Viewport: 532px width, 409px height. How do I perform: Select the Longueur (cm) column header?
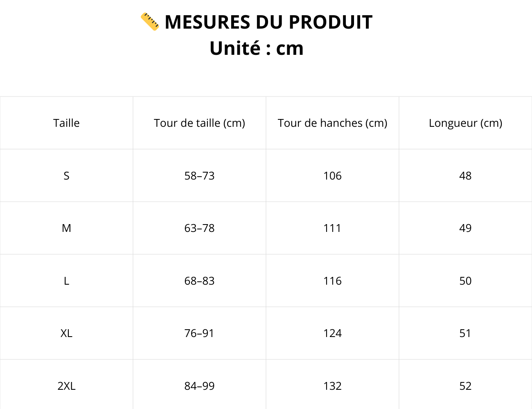click(x=465, y=123)
